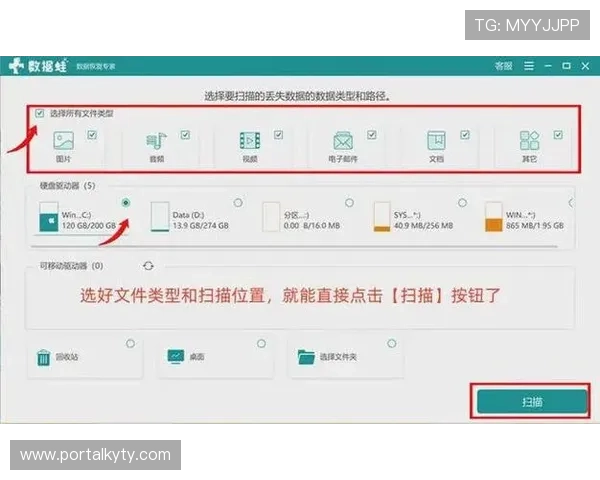Choose the 回收站 radio button

pos(130,343)
